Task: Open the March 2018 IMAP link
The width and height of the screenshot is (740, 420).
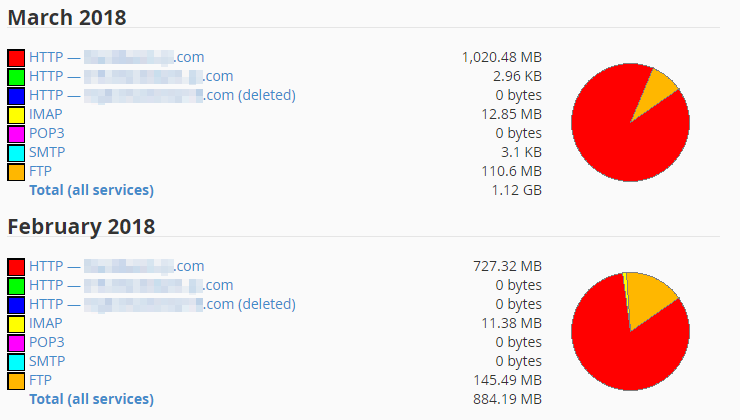Action: point(46,114)
